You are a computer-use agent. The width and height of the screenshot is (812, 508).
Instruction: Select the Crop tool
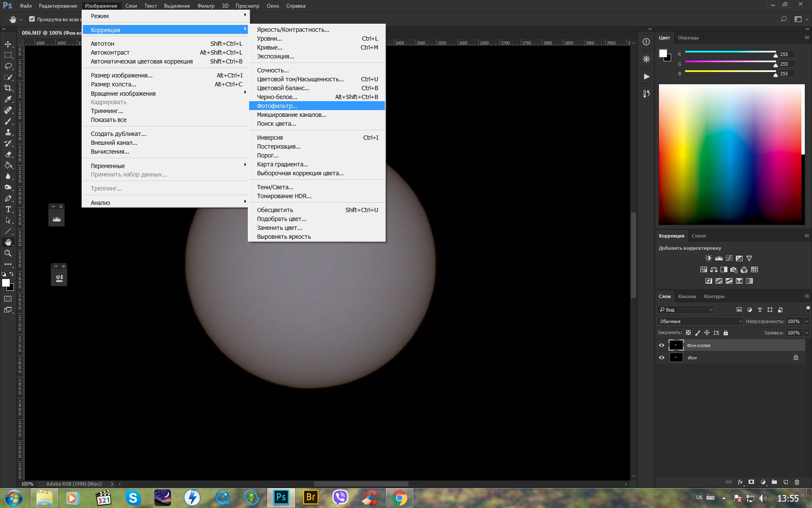[x=8, y=88]
